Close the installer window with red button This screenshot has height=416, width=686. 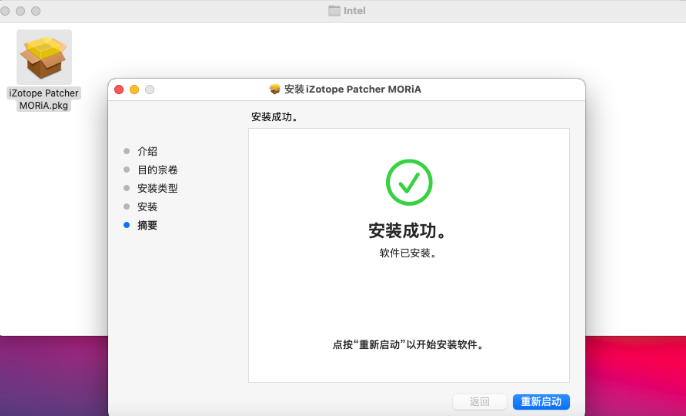pyautogui.click(x=119, y=90)
